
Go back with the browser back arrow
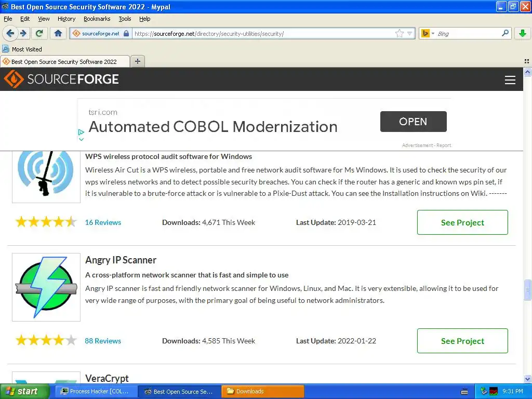click(x=10, y=33)
